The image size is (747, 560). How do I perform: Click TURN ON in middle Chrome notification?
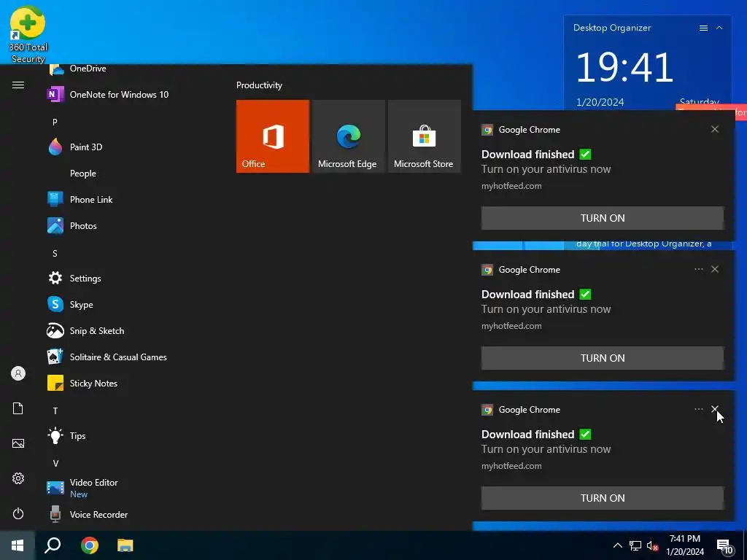point(603,357)
